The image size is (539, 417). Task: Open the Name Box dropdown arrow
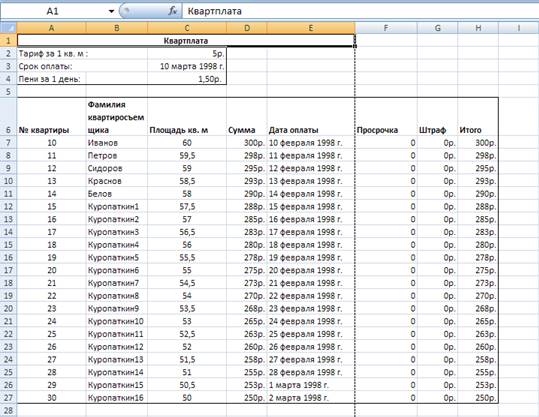click(x=111, y=11)
